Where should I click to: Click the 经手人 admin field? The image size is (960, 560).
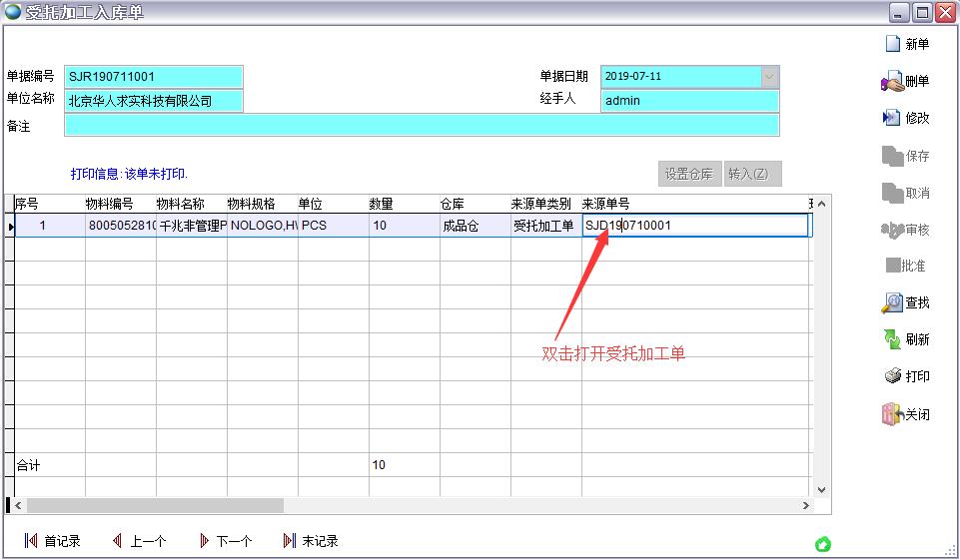[689, 101]
